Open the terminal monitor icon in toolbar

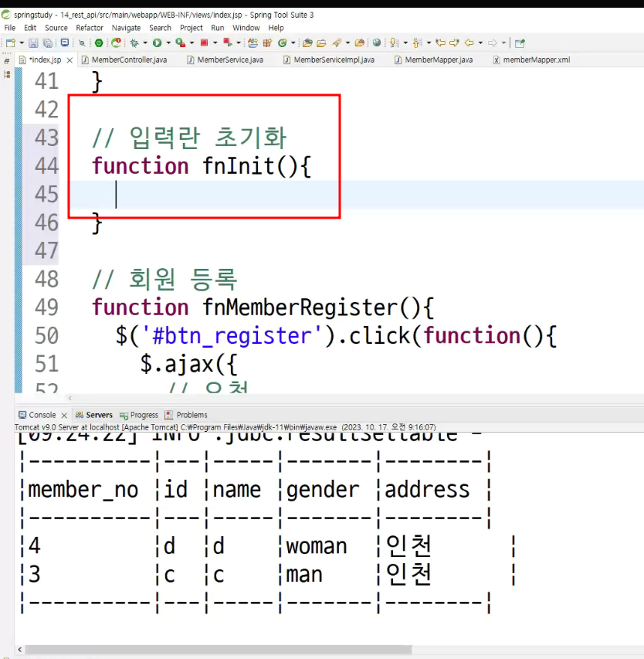click(x=65, y=42)
